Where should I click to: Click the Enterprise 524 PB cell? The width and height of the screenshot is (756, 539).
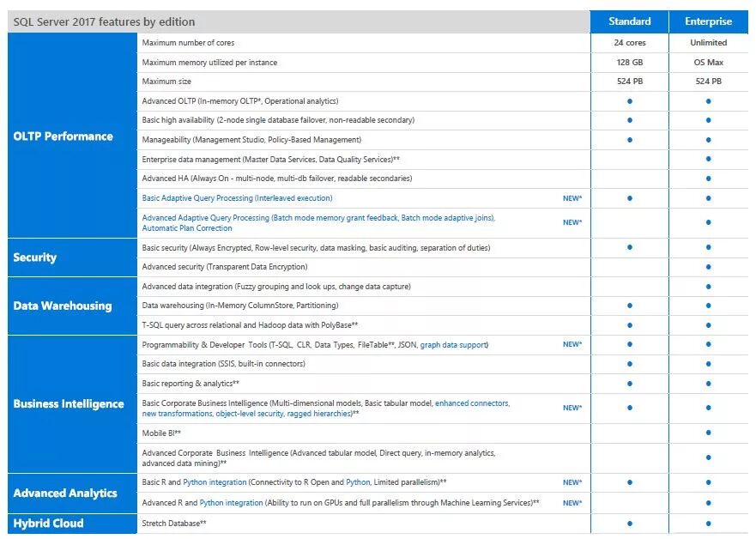708,82
